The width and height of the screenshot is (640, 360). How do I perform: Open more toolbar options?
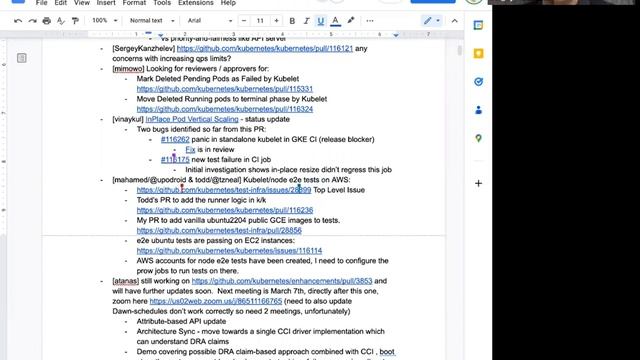click(370, 21)
